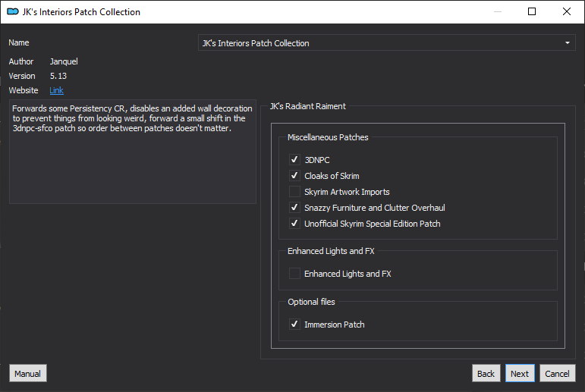Go Back to previous installer page
585x392 pixels.
click(x=486, y=373)
